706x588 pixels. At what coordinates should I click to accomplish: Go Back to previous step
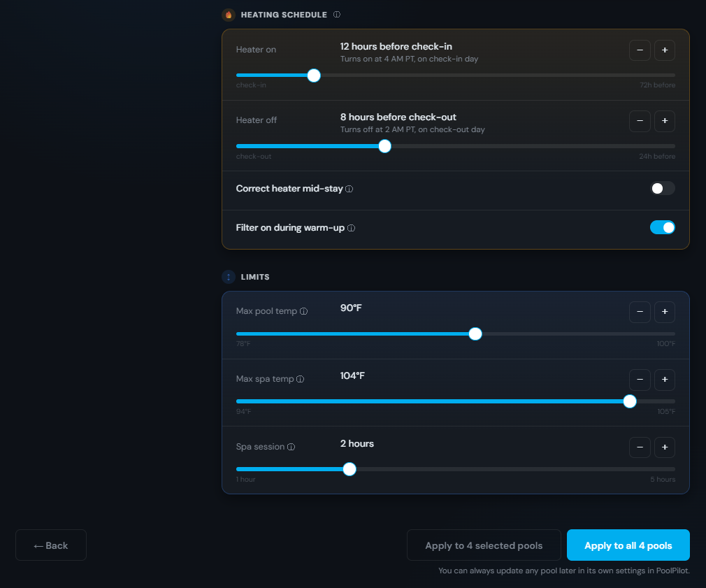click(x=51, y=545)
